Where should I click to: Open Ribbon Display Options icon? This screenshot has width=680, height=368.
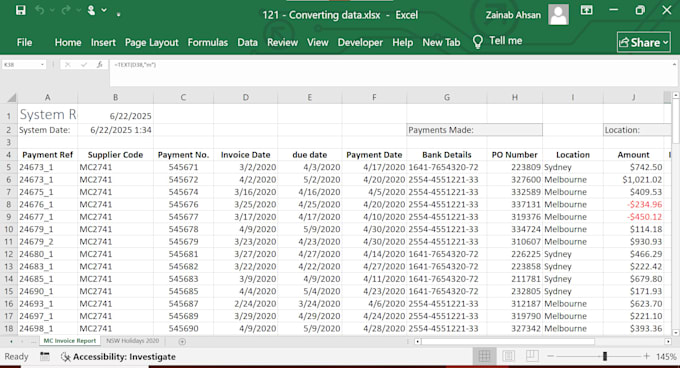(586, 10)
